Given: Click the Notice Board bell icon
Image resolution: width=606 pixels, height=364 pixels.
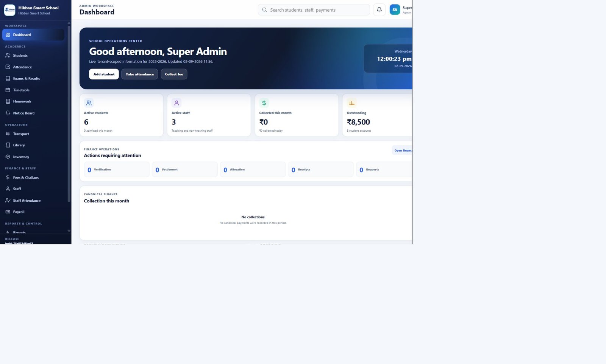Looking at the screenshot, I should 8,113.
